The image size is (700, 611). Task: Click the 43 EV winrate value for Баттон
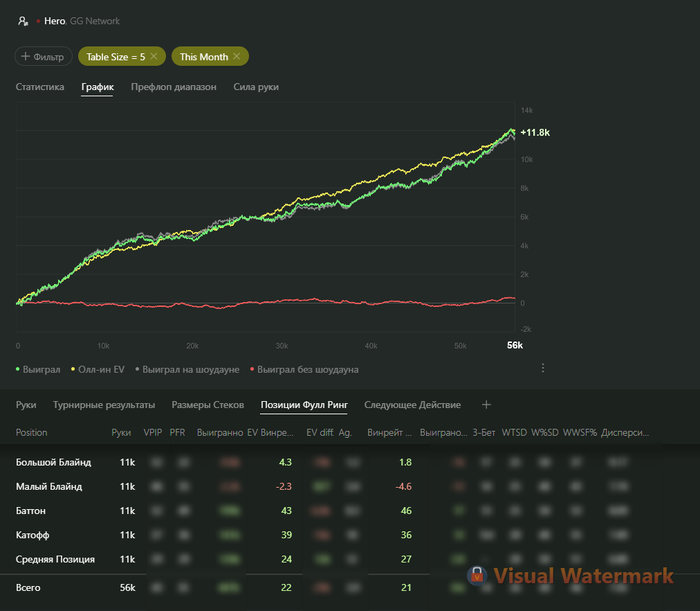click(286, 511)
